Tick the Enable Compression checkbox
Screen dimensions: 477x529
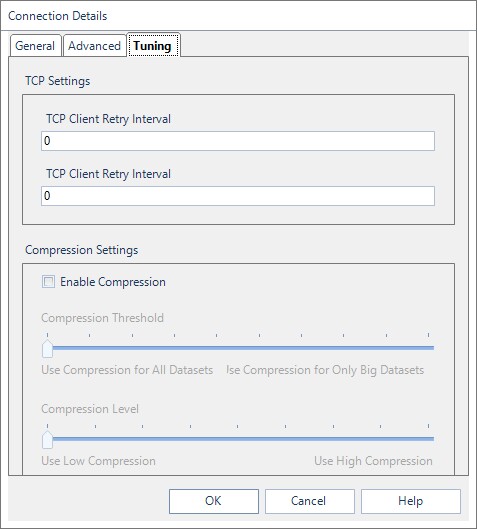pyautogui.click(x=48, y=282)
